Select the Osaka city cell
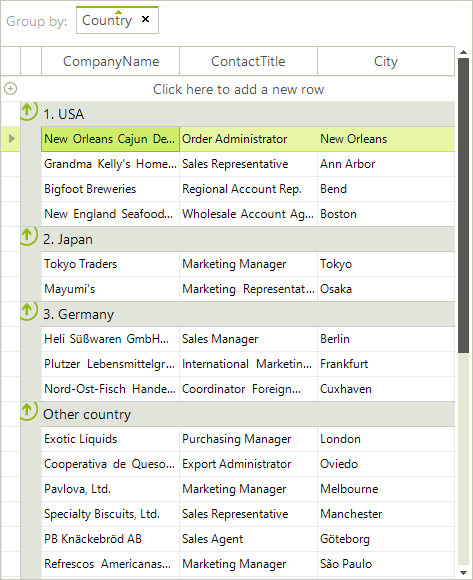The width and height of the screenshot is (473, 580). point(386,289)
